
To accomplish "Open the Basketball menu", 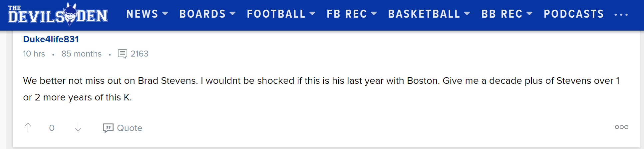I will [429, 14].
